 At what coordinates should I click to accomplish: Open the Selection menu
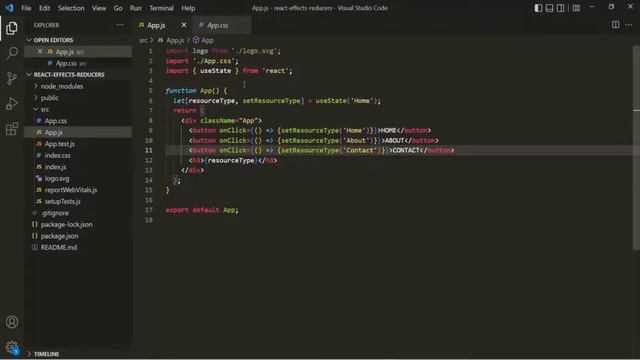71,8
